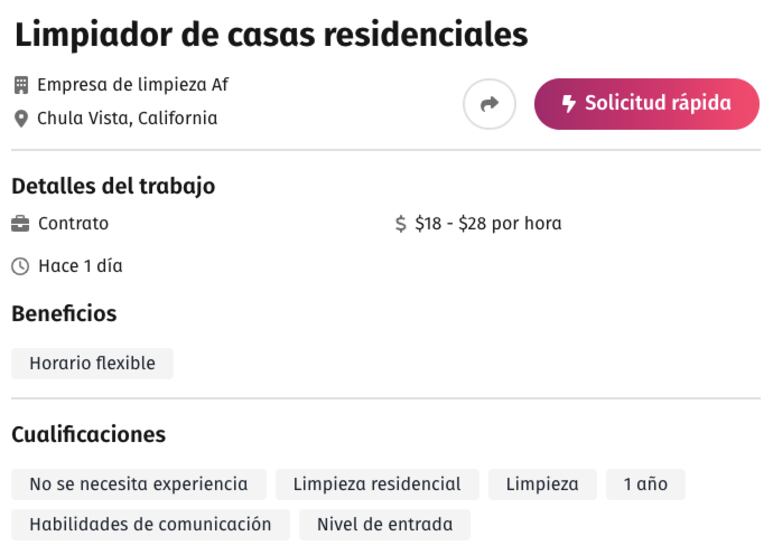Select the No se necesita experiencia tag
Viewport: 773px width, 555px height.
(139, 484)
